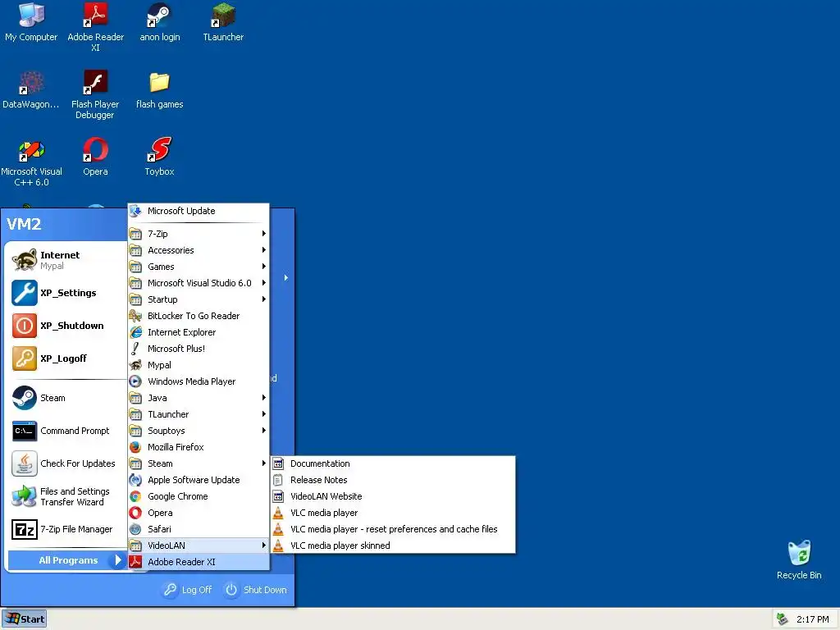Expand the 7-Zip program folder

tap(199, 234)
